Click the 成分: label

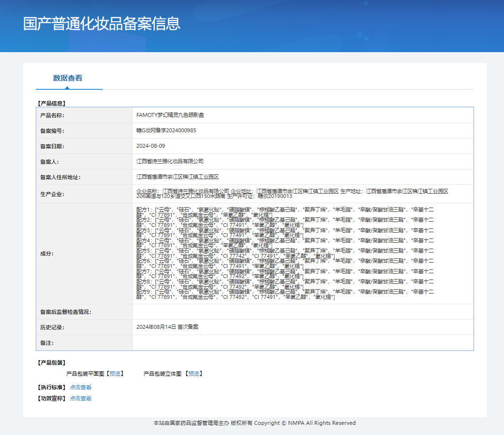tap(47, 253)
